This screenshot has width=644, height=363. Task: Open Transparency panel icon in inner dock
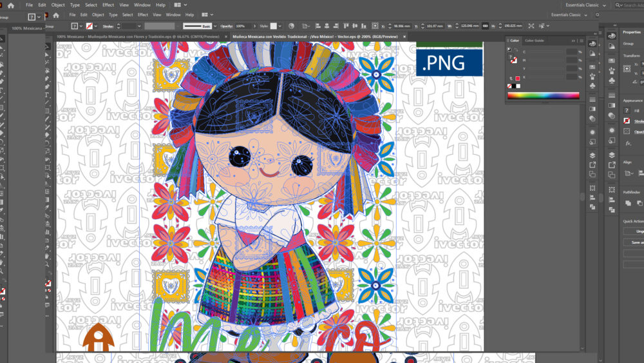592,119
